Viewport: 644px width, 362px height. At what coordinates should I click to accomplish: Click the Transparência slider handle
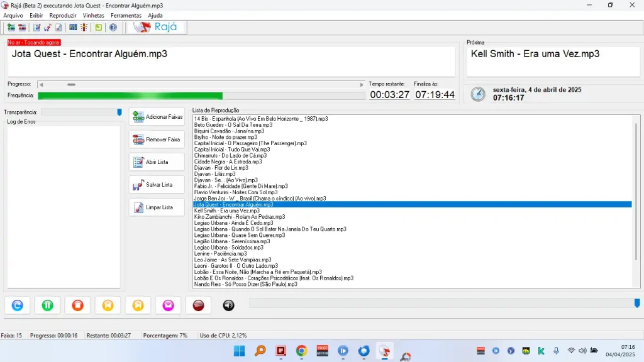click(x=119, y=112)
